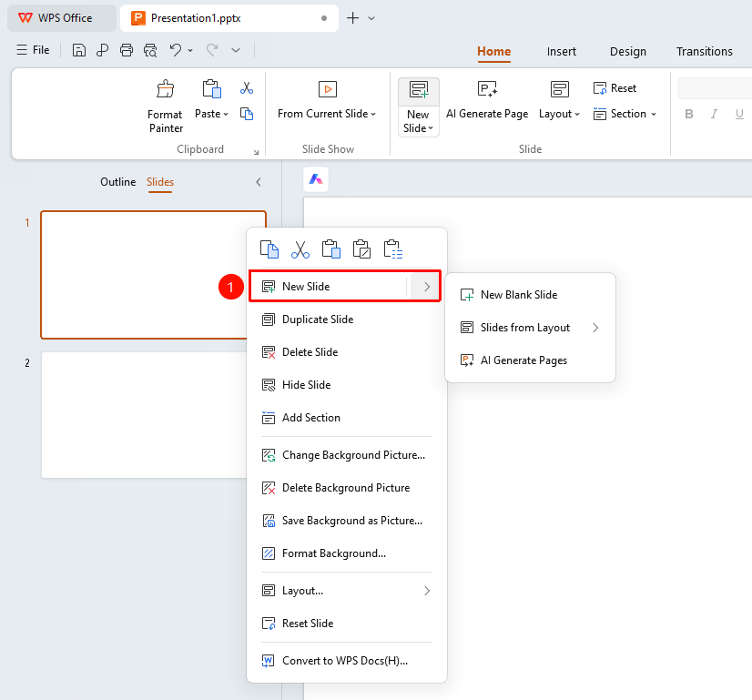Collapse the slide thumbnail panel

[259, 182]
